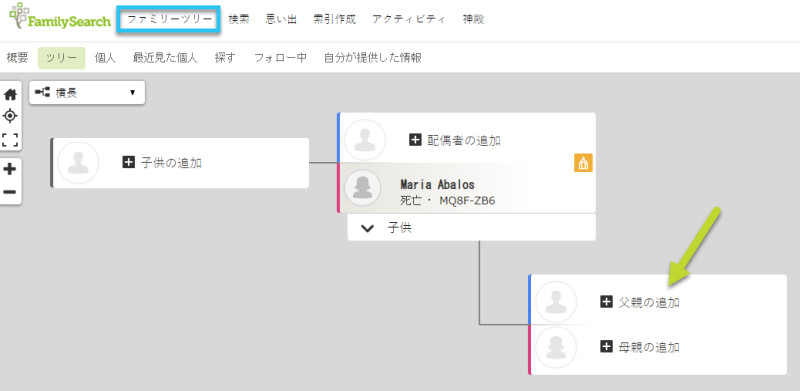Click 配偶者の追加 to add spouse
This screenshot has height=391, width=800.
[x=455, y=140]
